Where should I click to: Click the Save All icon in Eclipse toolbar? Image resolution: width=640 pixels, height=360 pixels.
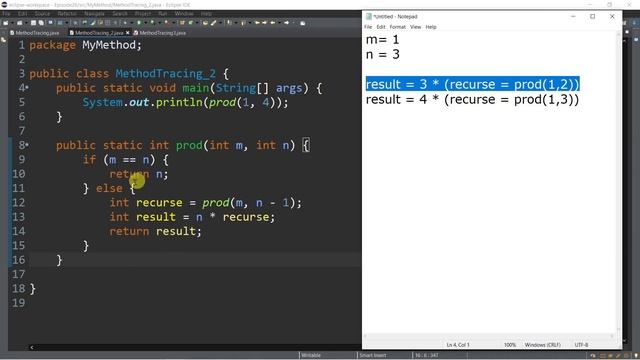click(41, 23)
